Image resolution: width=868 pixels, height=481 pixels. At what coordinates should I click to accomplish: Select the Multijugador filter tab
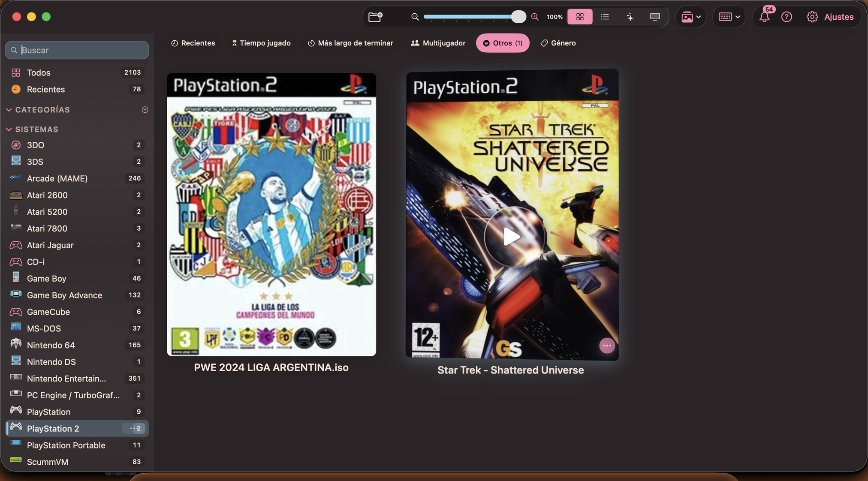click(x=438, y=43)
